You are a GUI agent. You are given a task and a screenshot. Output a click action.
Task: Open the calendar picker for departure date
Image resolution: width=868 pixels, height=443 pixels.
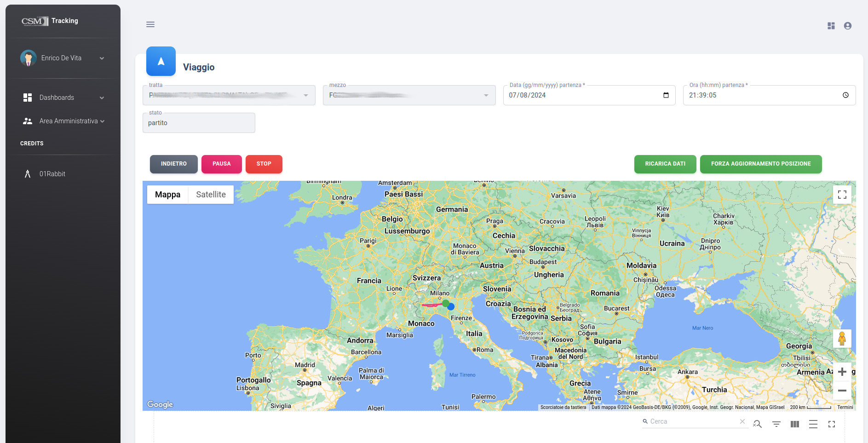coord(666,95)
